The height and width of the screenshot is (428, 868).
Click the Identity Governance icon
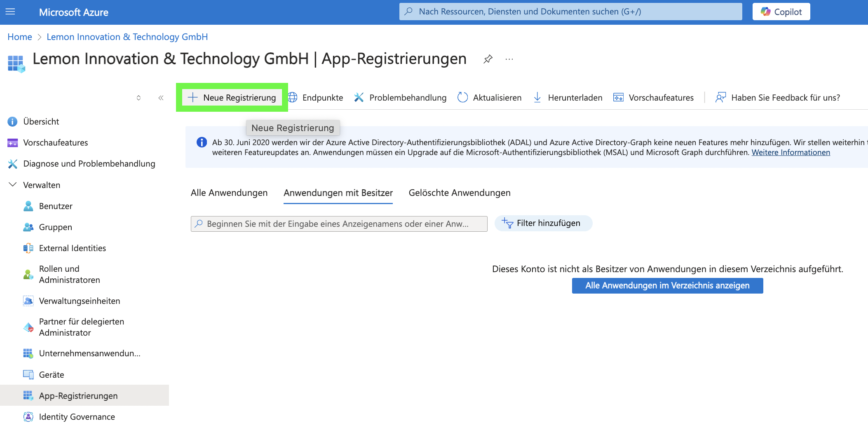[x=28, y=417]
